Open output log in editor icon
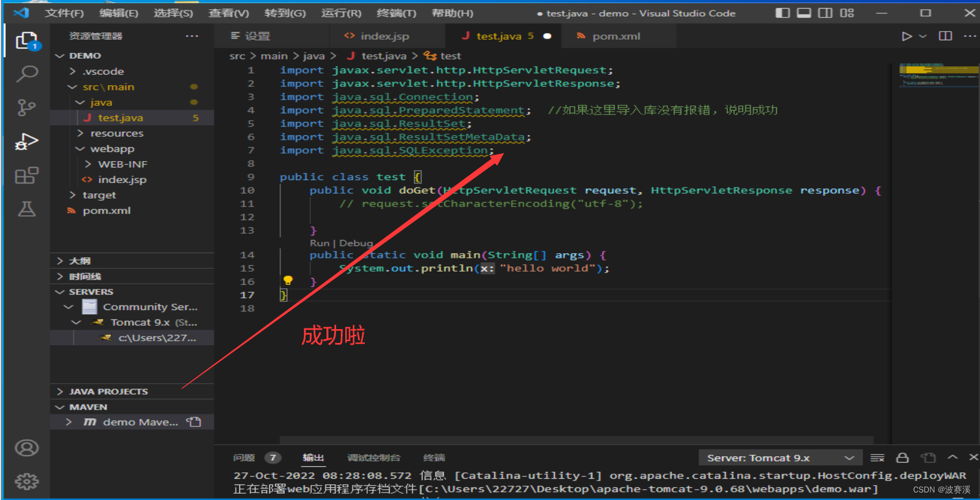The image size is (980, 500). (x=928, y=458)
